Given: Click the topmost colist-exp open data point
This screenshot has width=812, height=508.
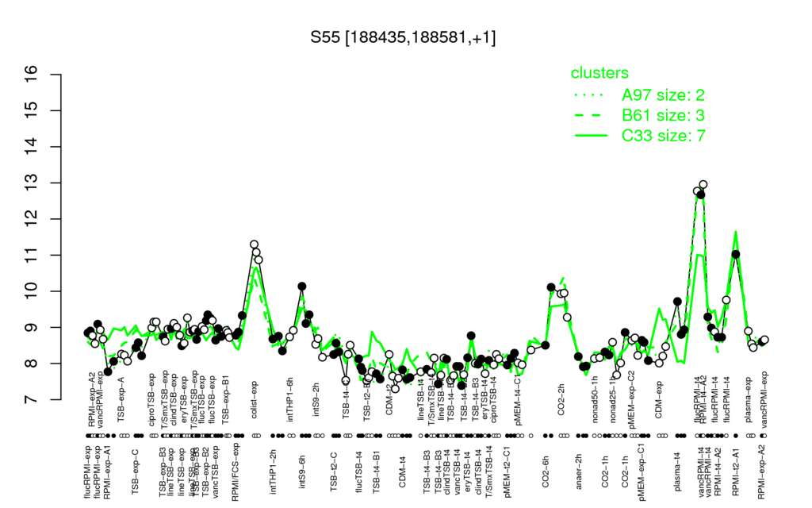Looking at the screenshot, I should pyautogui.click(x=254, y=244).
